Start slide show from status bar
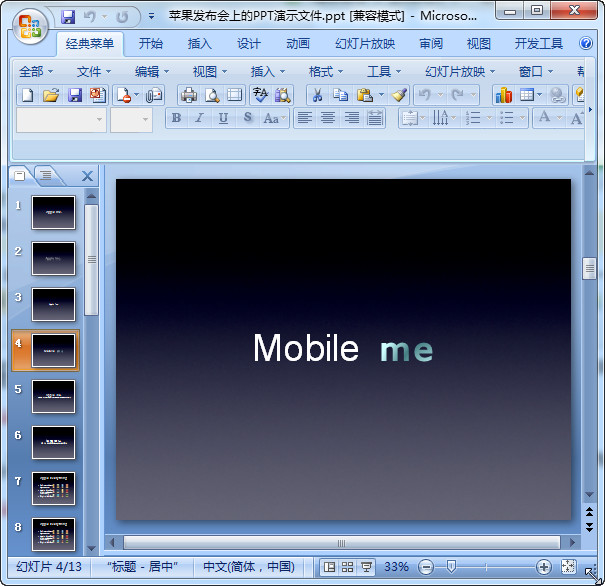Viewport: 605px width, 586px height. click(366, 567)
